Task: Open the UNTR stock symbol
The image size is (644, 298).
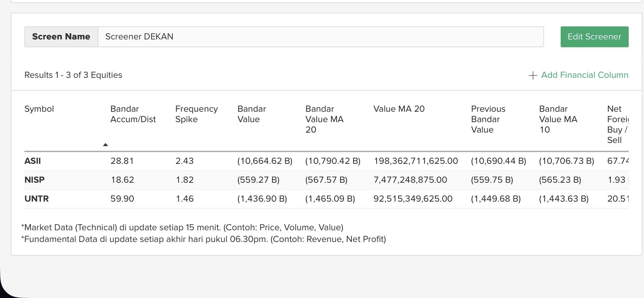Action: coord(36,199)
